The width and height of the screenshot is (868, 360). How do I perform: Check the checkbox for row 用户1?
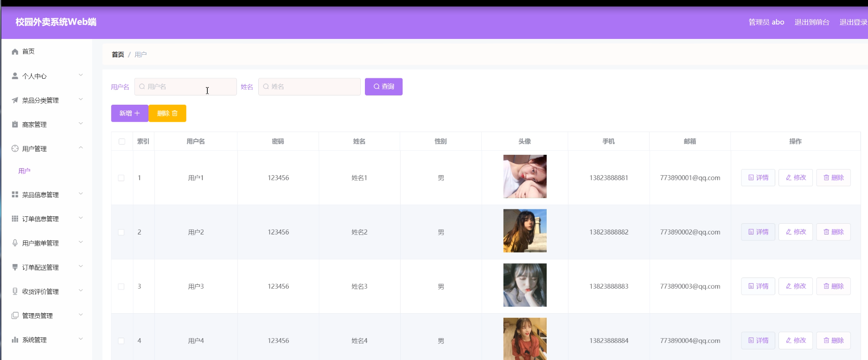pos(121,178)
